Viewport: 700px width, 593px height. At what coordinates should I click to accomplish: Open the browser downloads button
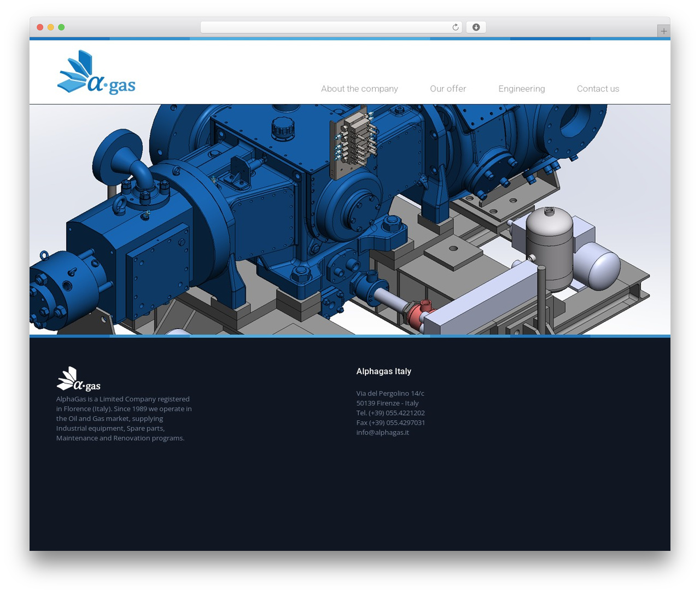476,27
